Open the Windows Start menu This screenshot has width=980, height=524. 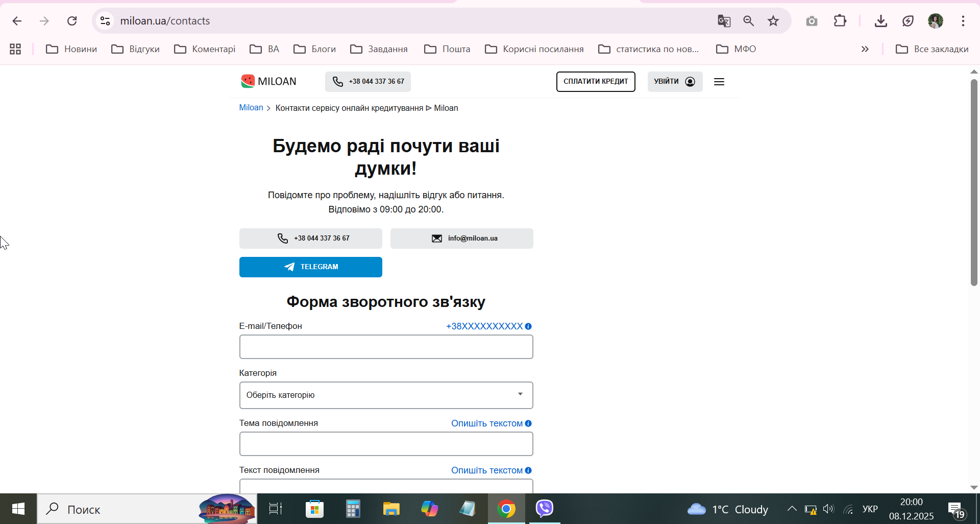[x=18, y=509]
